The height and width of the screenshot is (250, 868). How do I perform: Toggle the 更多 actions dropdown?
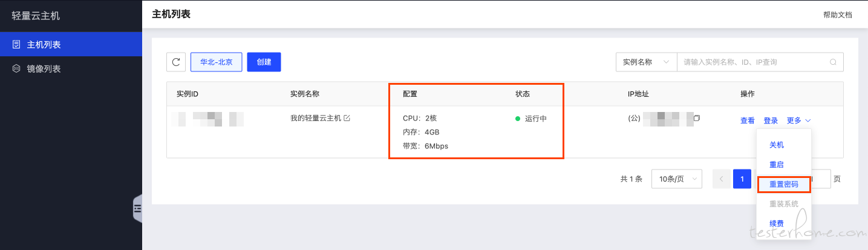798,120
